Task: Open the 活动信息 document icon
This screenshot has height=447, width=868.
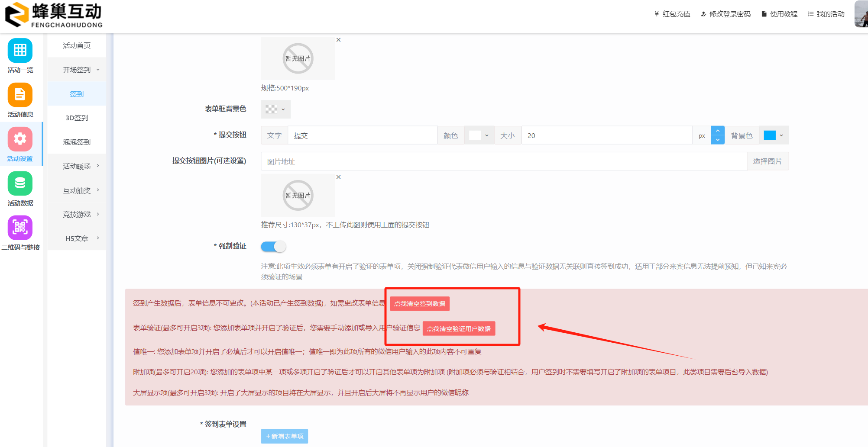Action: [x=20, y=95]
